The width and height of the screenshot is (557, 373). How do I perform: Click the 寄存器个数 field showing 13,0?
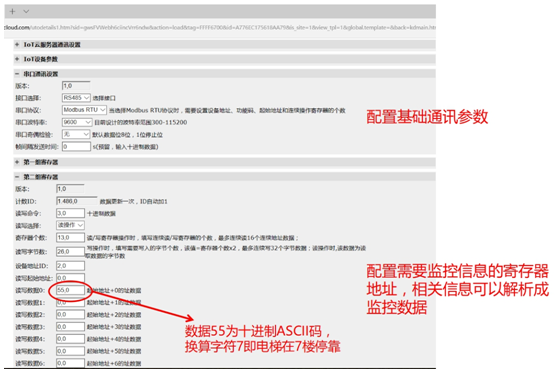(70, 237)
